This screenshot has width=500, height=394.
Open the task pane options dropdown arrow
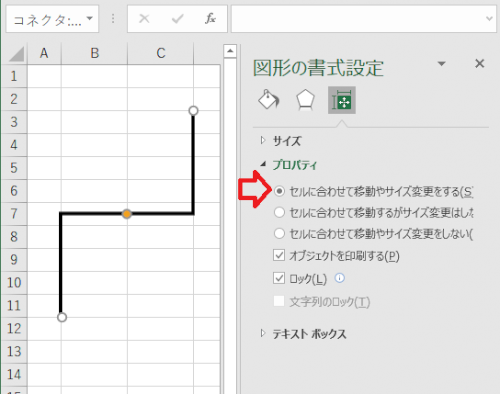(442, 63)
